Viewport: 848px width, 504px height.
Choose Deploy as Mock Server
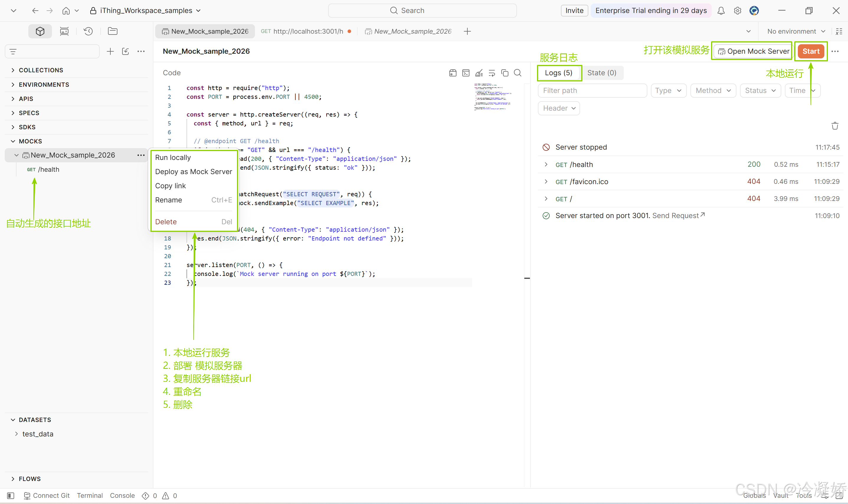point(194,172)
